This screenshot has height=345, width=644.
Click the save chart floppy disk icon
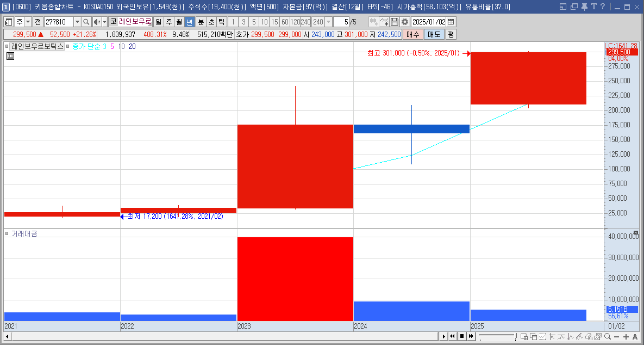click(x=395, y=22)
